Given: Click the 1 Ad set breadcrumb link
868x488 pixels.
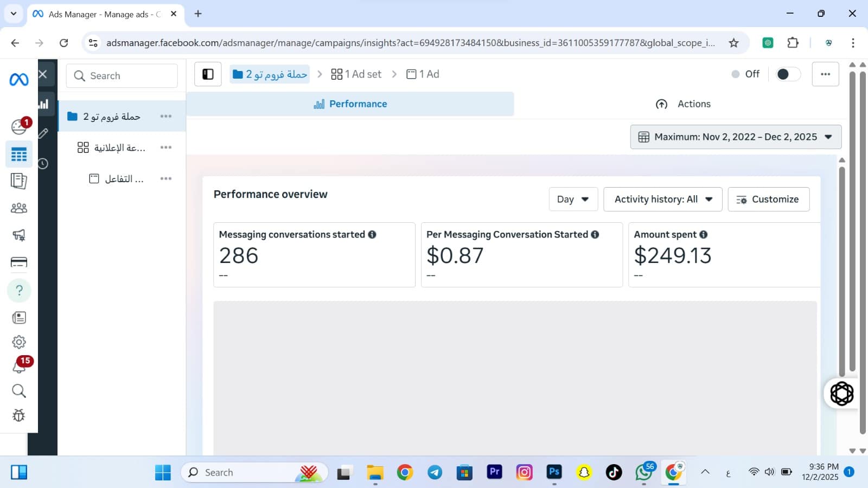Looking at the screenshot, I should point(356,74).
